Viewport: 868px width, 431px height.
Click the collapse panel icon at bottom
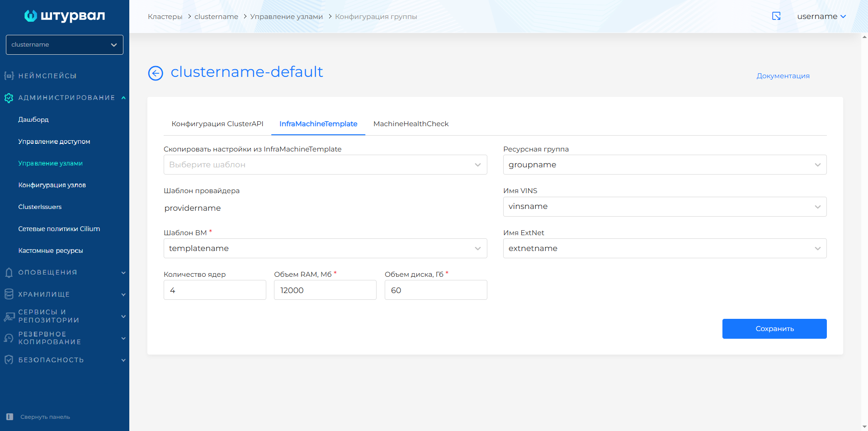point(9,417)
